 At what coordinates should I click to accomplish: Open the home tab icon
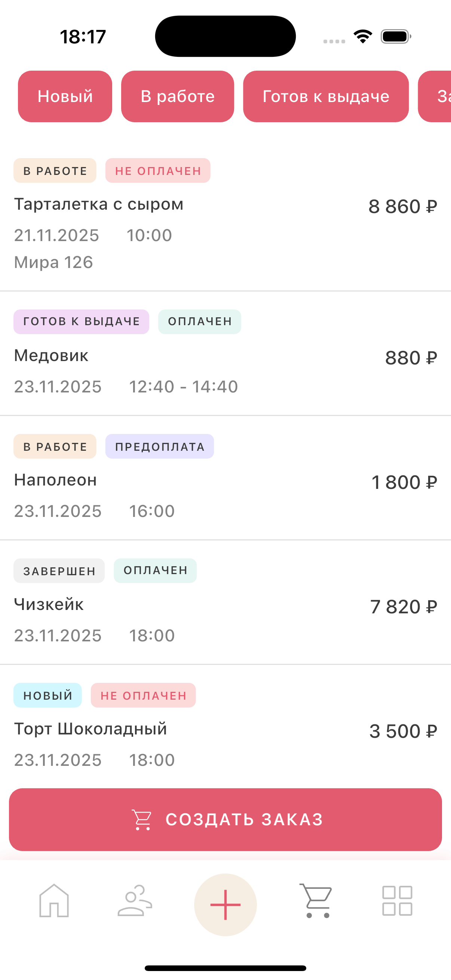pyautogui.click(x=54, y=901)
